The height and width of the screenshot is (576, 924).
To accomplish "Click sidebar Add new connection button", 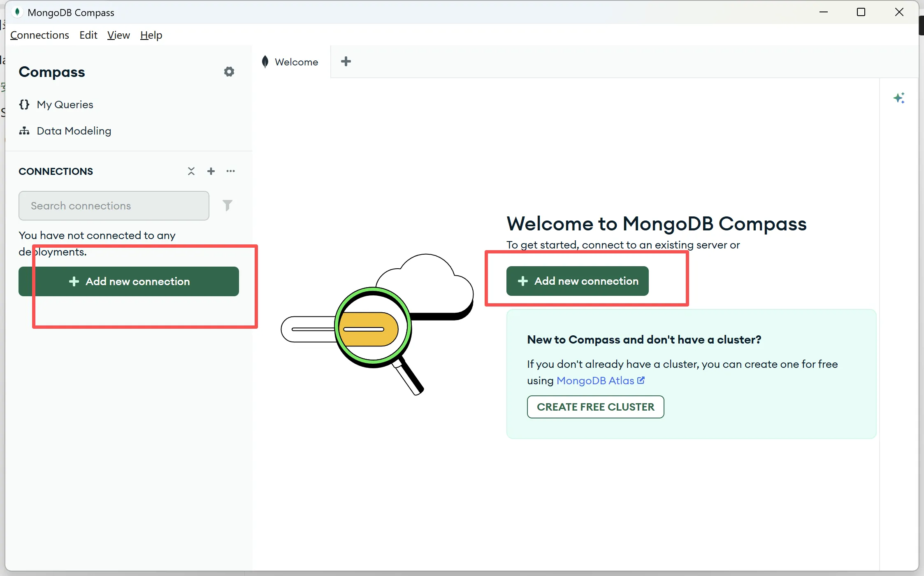I will (129, 281).
